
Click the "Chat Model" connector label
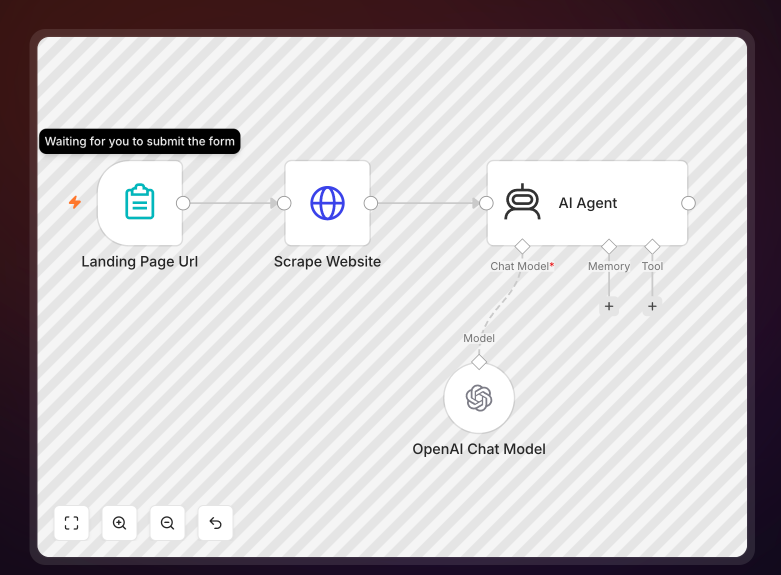520,266
